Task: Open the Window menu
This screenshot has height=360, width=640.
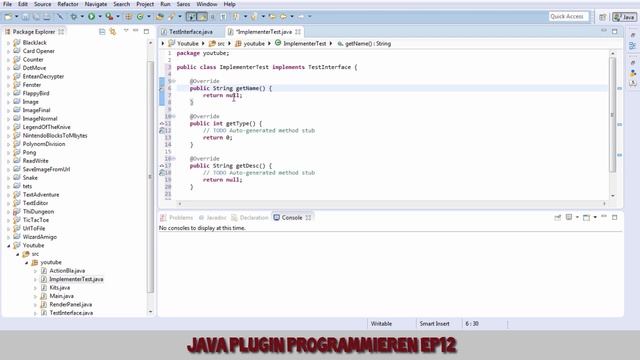Action: pos(207,4)
